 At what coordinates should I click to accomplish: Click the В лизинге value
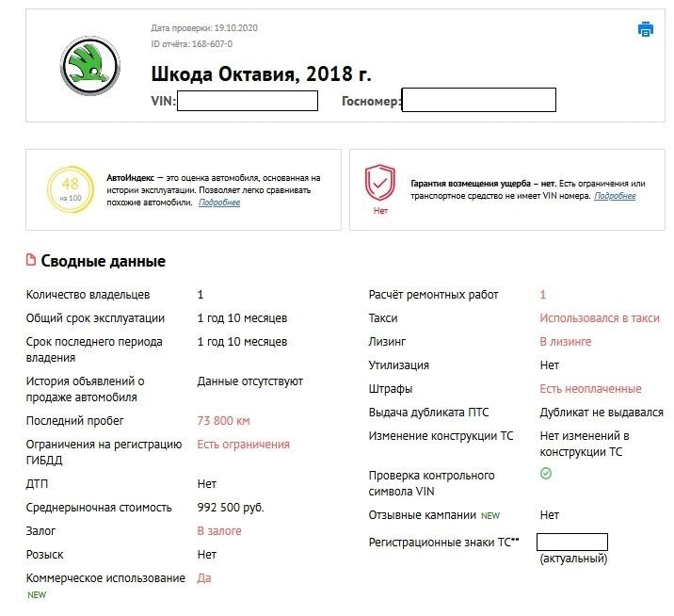[566, 342]
